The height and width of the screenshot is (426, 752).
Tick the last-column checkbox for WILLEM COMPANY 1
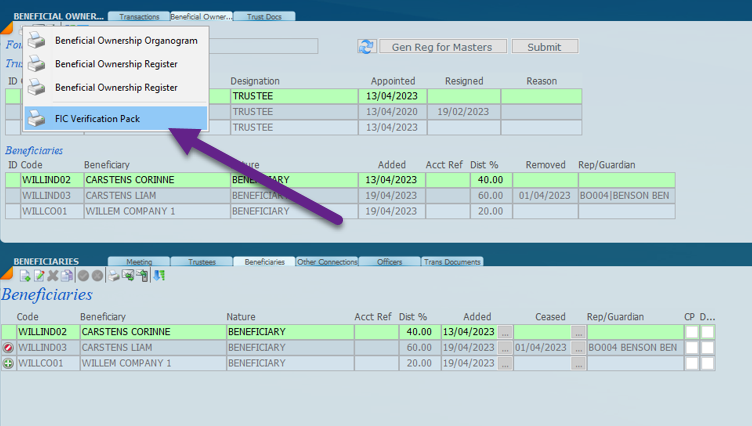[x=707, y=363]
